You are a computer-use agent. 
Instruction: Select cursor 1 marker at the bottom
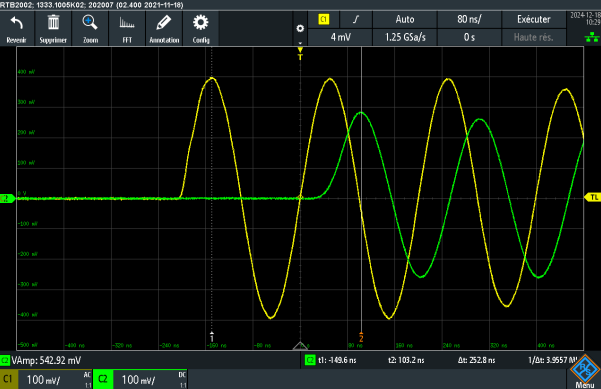pos(212,337)
